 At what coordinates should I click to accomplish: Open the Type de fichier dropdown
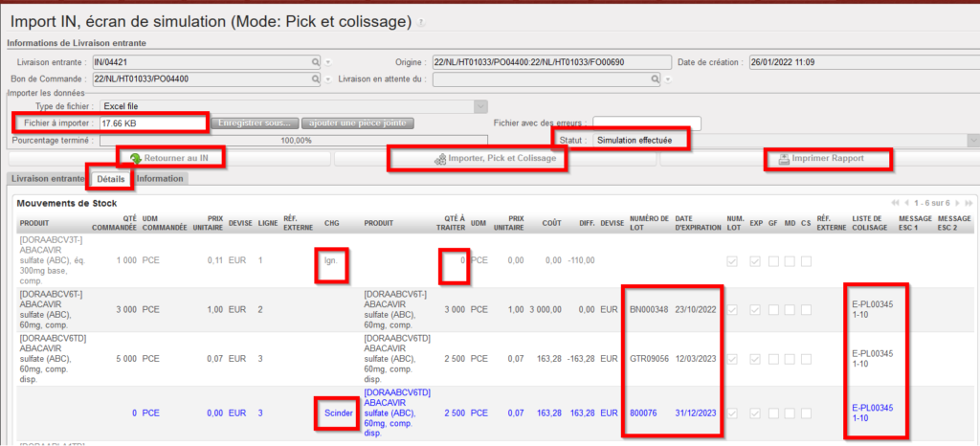[480, 106]
